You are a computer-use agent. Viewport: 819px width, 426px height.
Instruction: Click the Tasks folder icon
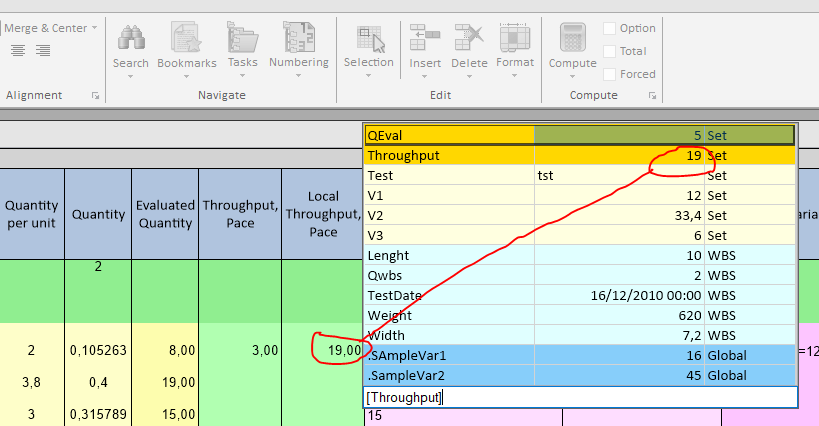pyautogui.click(x=242, y=38)
